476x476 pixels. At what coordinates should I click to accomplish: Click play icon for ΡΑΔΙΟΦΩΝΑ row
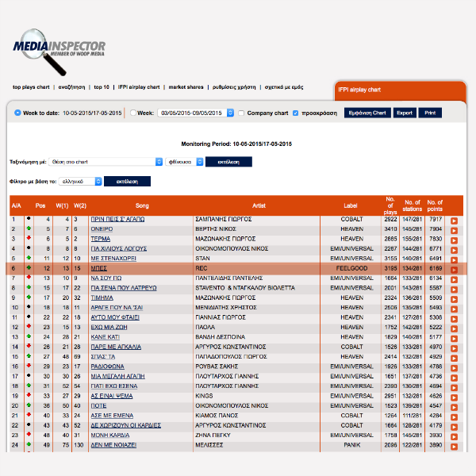pos(454,367)
